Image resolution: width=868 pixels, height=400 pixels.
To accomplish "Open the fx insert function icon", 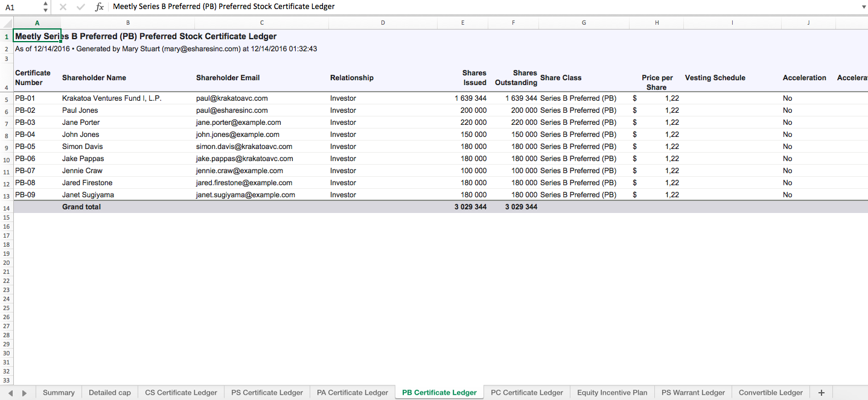I will [x=100, y=7].
